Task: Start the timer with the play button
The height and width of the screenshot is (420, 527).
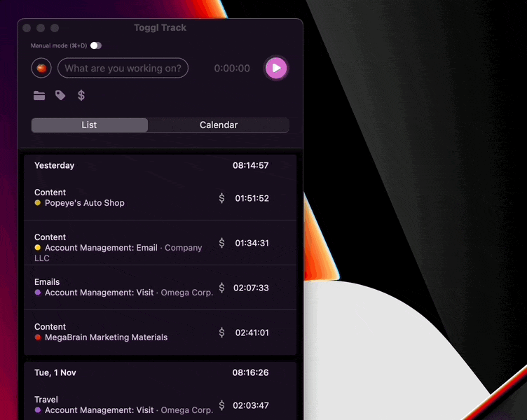Action: 276,68
